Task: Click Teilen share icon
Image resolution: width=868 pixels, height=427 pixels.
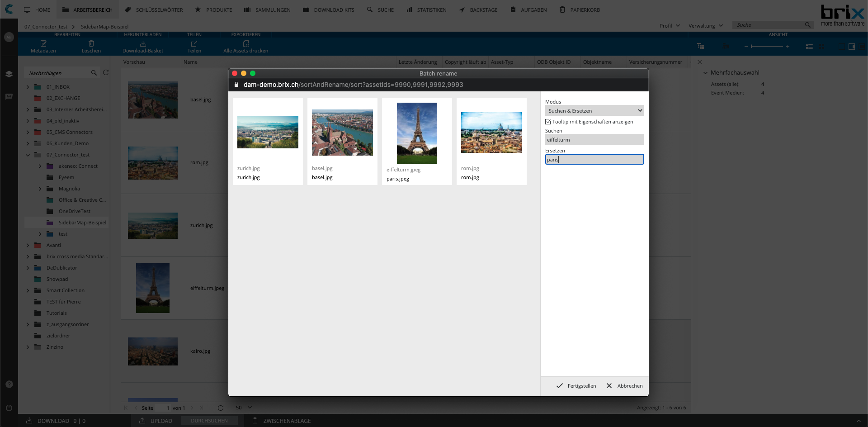Action: click(x=194, y=43)
